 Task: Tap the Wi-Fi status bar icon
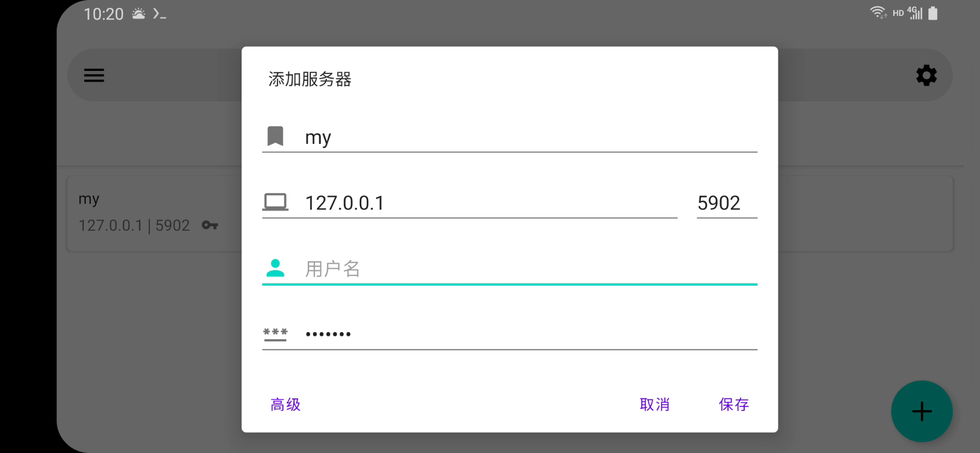pyautogui.click(x=878, y=13)
